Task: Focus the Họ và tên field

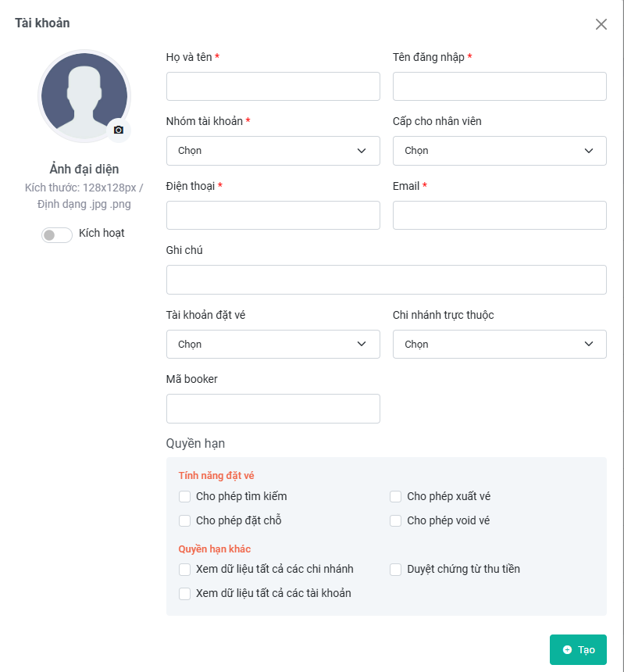Action: pos(273,87)
